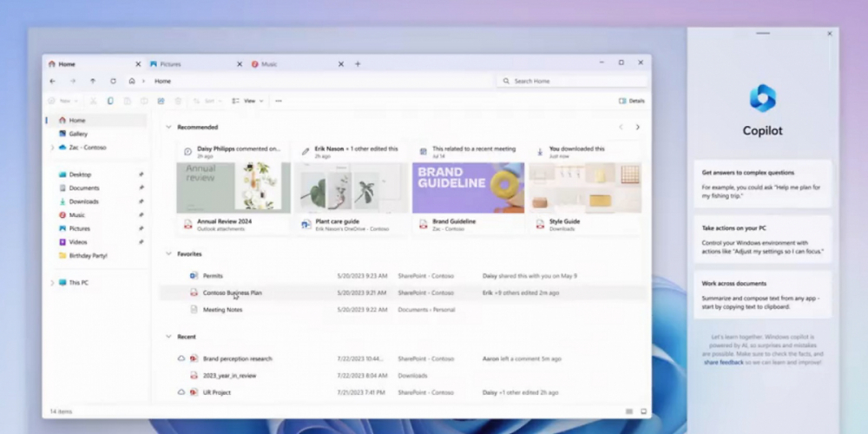Image resolution: width=868 pixels, height=434 pixels.
Task: Click chevron after home in address bar
Action: [x=143, y=81]
